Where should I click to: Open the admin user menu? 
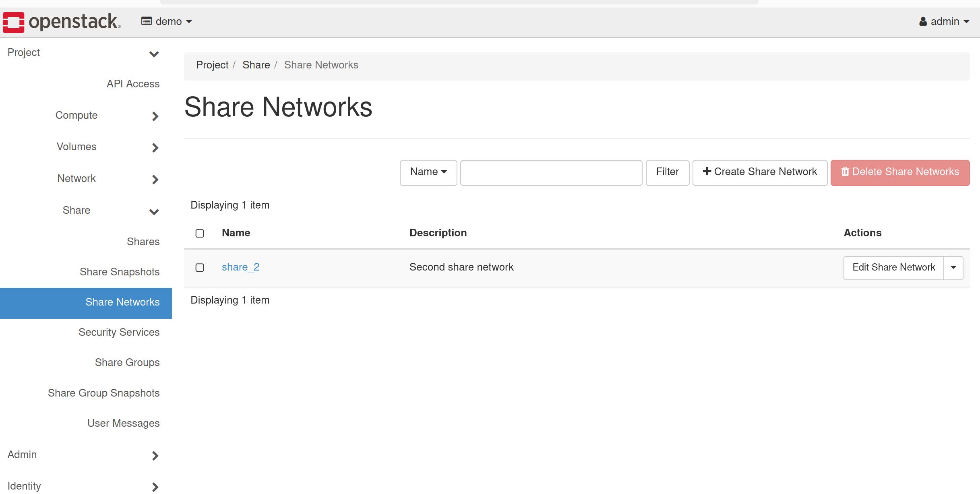tap(944, 21)
